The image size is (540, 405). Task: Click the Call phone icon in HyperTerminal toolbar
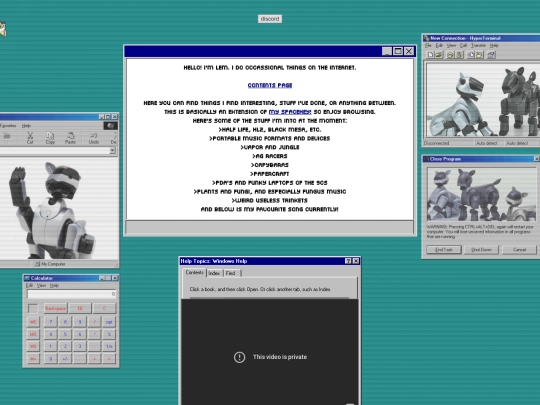click(450, 54)
